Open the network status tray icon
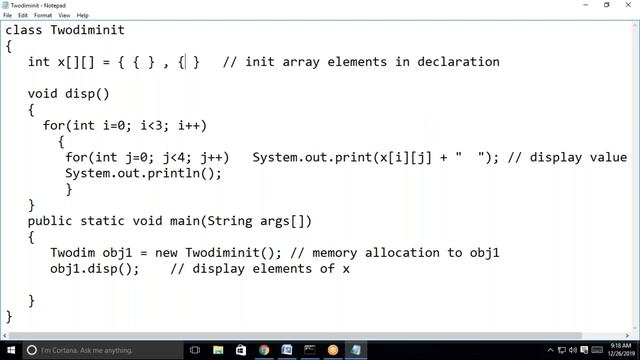The height and width of the screenshot is (360, 640). (x=562, y=350)
